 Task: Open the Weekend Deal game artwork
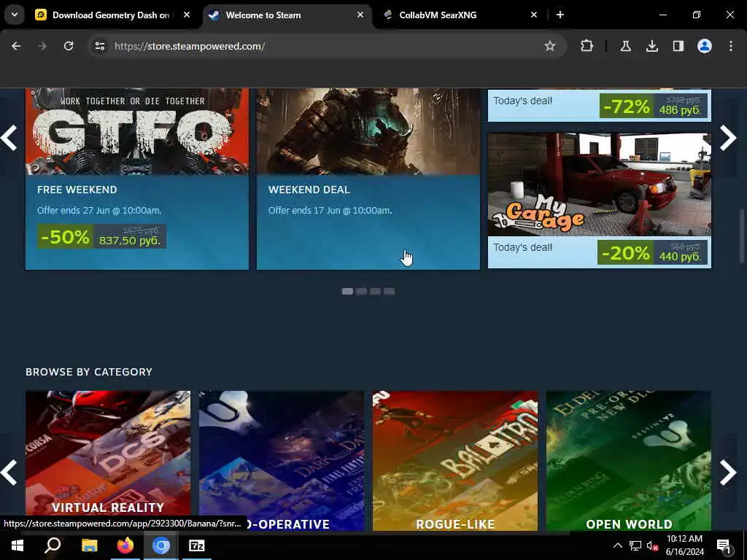[368, 131]
